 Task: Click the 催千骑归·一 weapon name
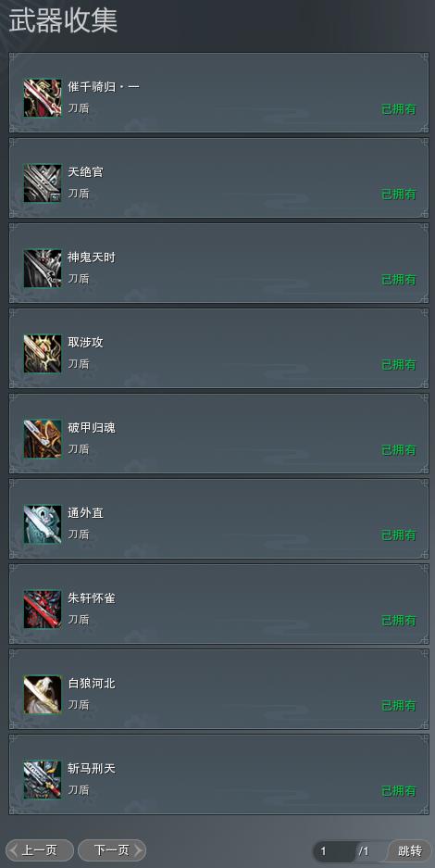104,87
